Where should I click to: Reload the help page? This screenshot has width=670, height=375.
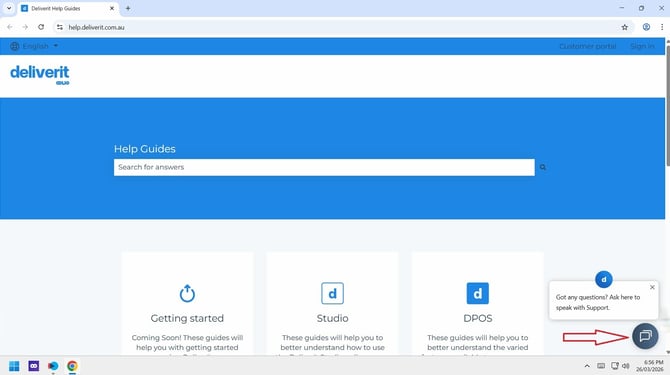[41, 27]
